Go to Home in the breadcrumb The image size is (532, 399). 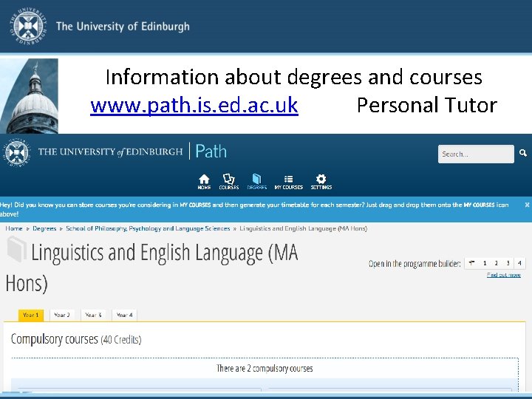(x=14, y=228)
